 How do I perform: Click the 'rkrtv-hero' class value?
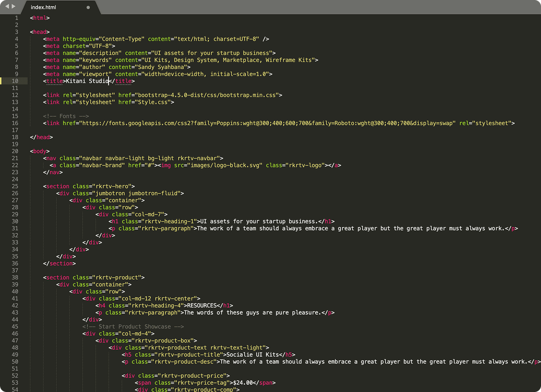tap(112, 187)
